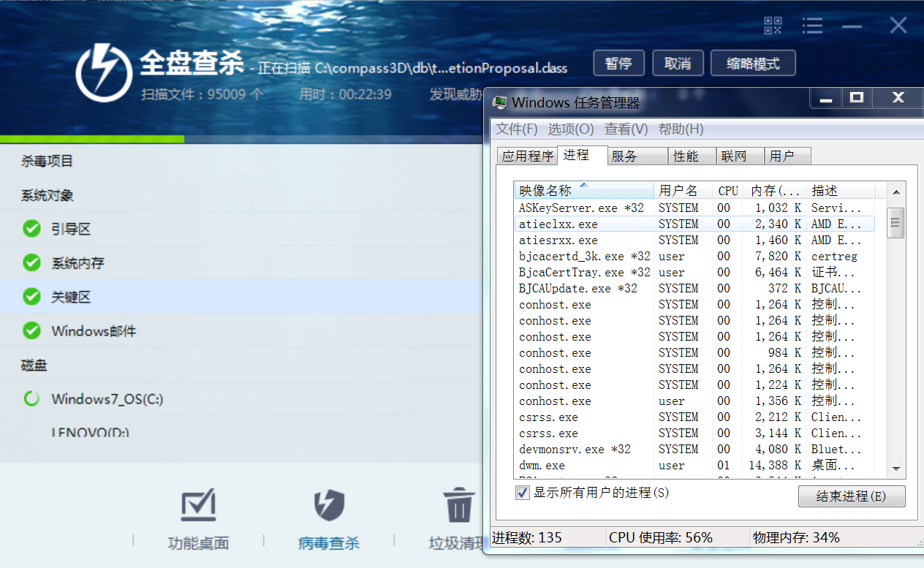Open the QR code icon in antivirus window
The image size is (924, 568).
coord(773,26)
